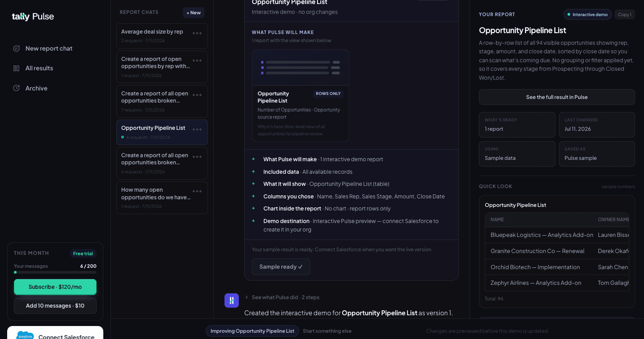Click plus icon beside What it will show
Screen dimensions: 644x339
(254, 184)
